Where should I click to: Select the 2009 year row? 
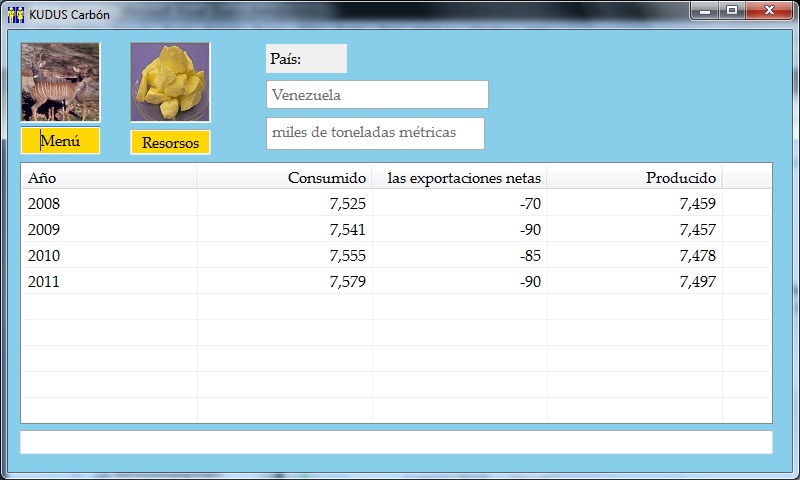click(x=396, y=230)
